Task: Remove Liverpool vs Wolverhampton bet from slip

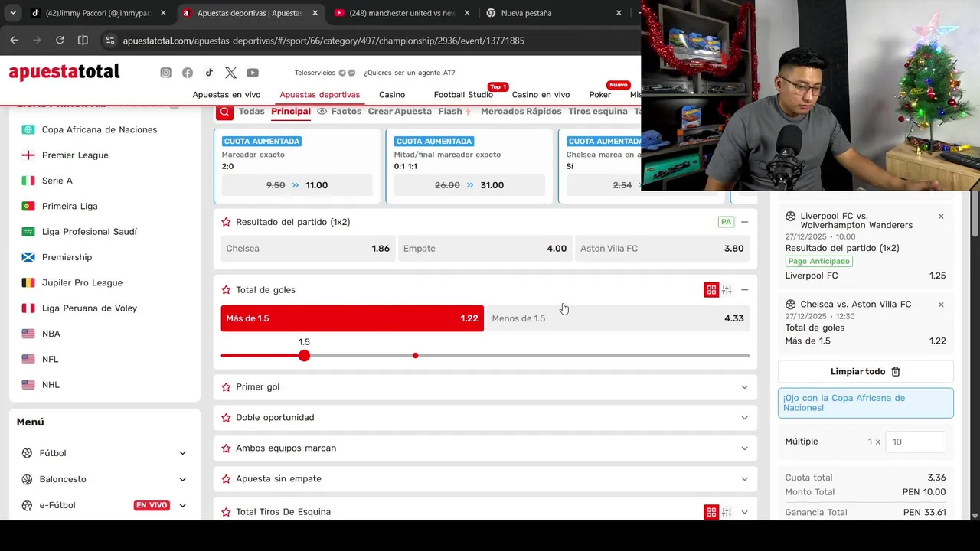Action: point(941,217)
